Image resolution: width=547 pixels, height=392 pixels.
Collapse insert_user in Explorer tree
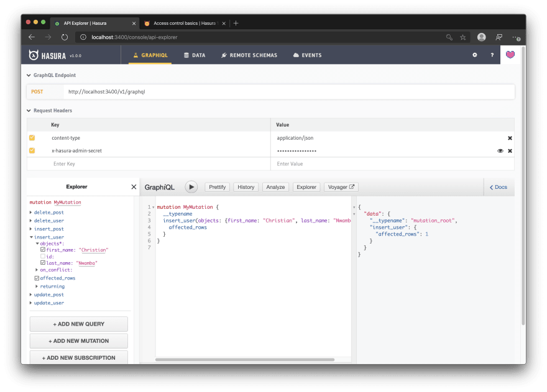click(31, 237)
